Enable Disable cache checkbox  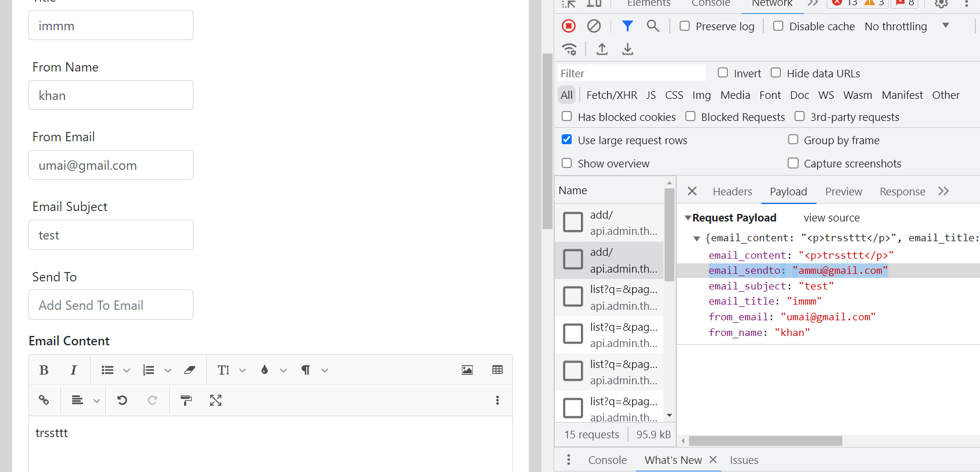[778, 26]
